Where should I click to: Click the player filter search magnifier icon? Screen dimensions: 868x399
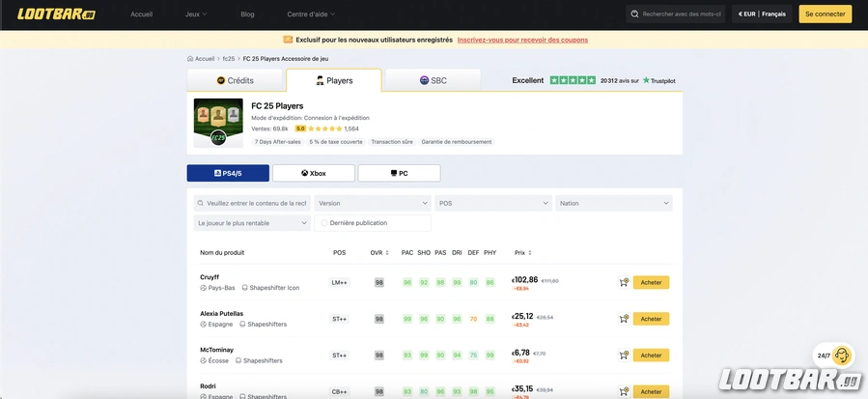click(201, 204)
